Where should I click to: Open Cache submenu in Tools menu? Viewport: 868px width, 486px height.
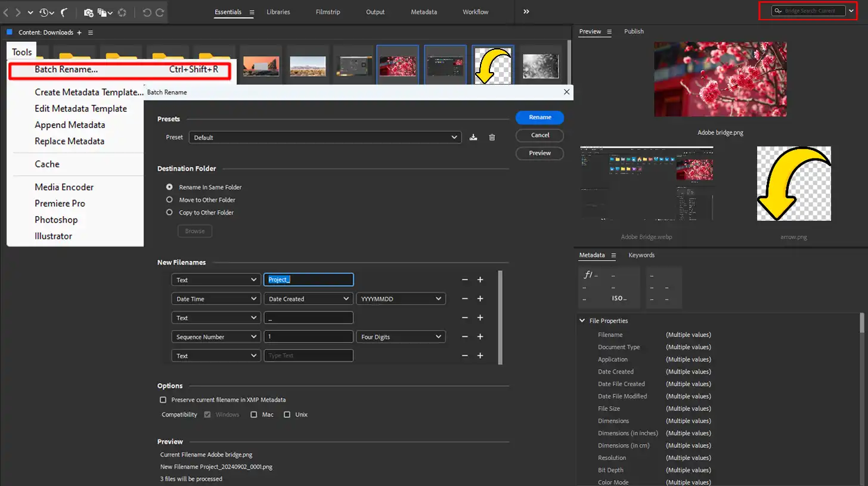coord(47,164)
